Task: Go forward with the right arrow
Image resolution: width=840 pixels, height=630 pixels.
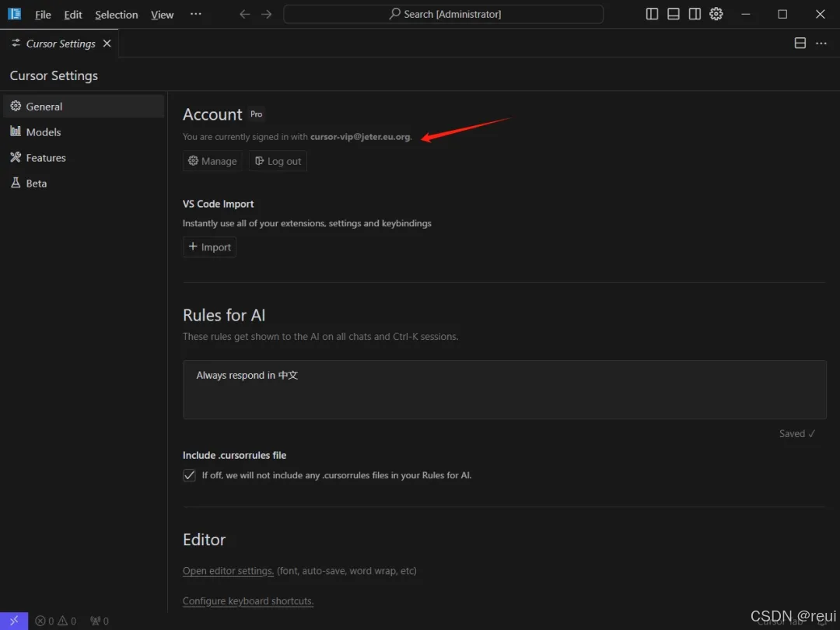Action: click(266, 14)
